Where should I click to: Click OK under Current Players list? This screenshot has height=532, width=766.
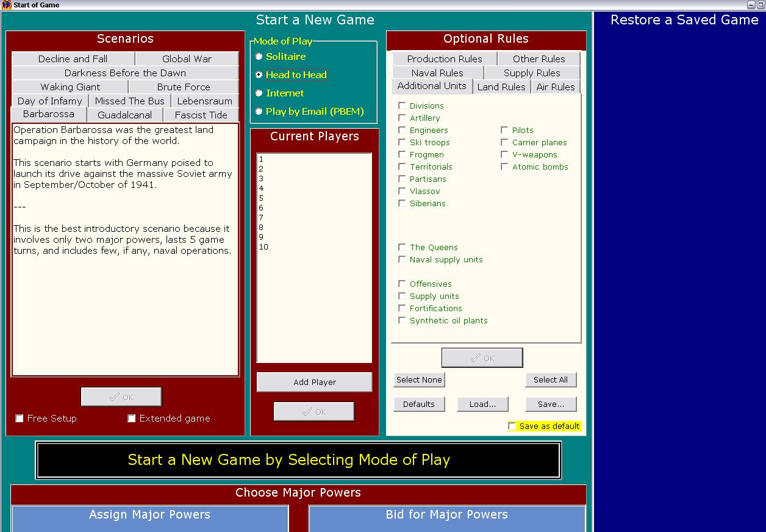point(314,412)
